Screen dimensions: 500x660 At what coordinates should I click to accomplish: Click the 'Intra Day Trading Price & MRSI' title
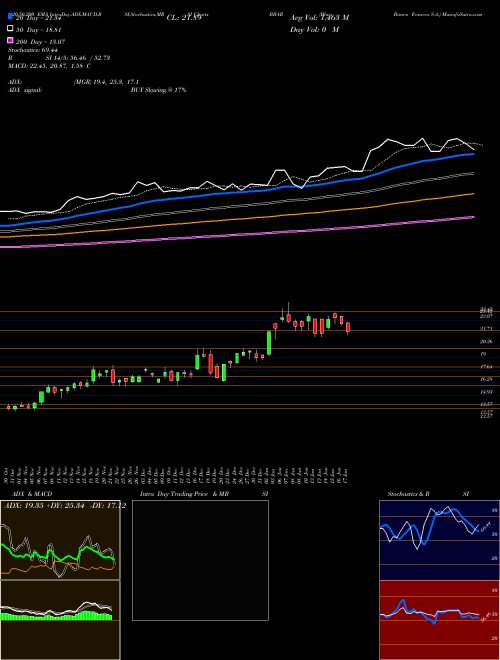click(x=204, y=494)
